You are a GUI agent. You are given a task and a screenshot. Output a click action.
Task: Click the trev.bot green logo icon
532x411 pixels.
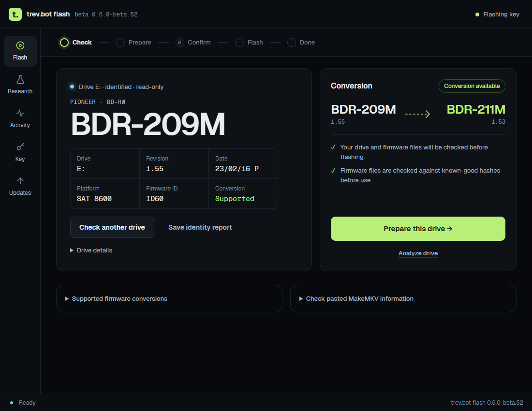point(15,14)
